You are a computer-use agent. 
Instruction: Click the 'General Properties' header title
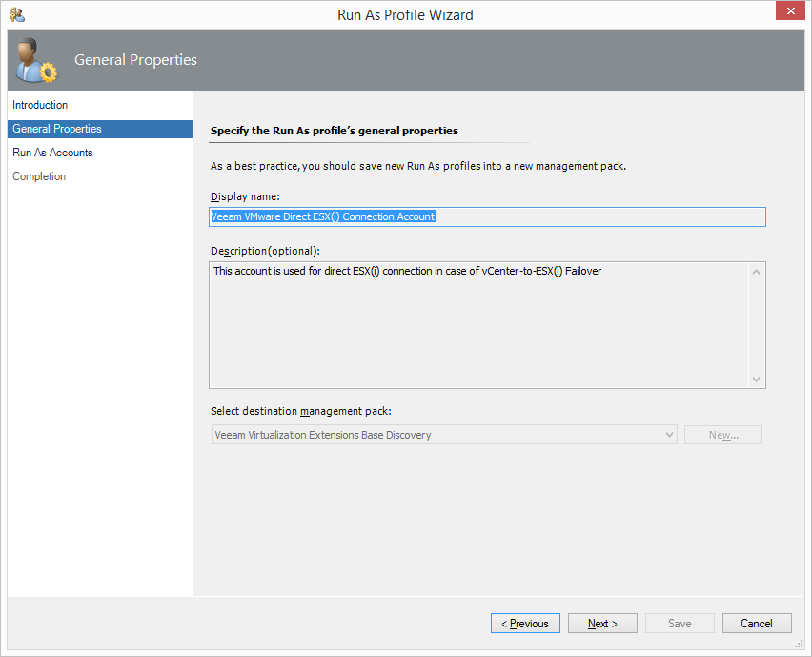tap(135, 60)
